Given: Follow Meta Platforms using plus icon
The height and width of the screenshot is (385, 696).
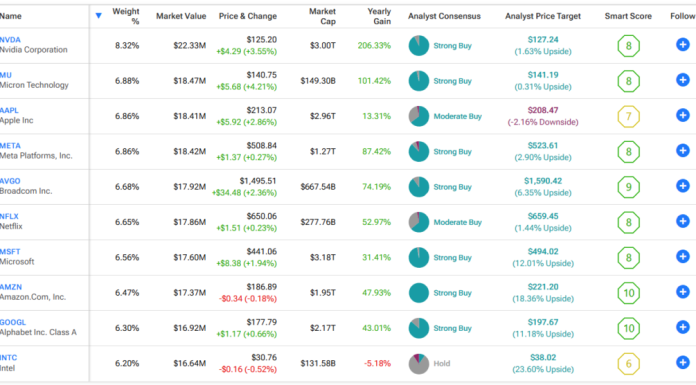Looking at the screenshot, I should point(683,151).
